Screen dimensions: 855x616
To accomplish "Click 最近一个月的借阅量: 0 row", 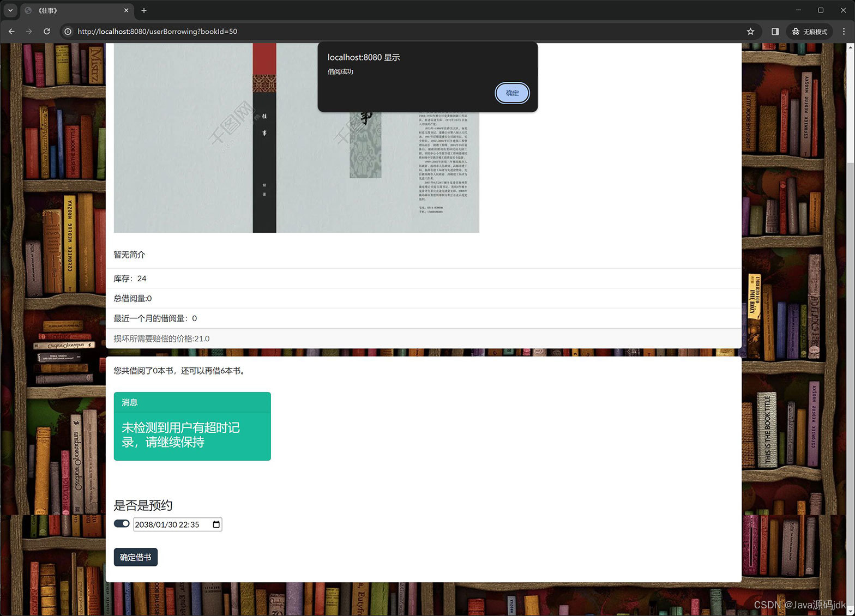I will pyautogui.click(x=424, y=318).
